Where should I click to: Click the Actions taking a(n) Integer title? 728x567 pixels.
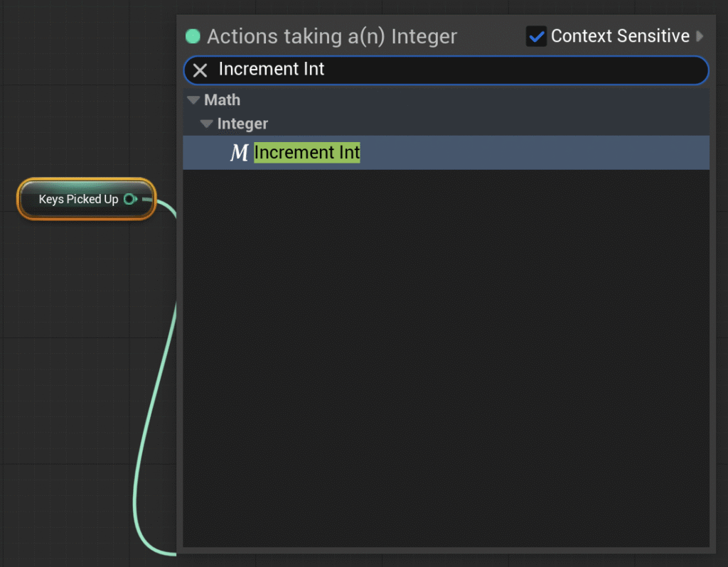(332, 36)
